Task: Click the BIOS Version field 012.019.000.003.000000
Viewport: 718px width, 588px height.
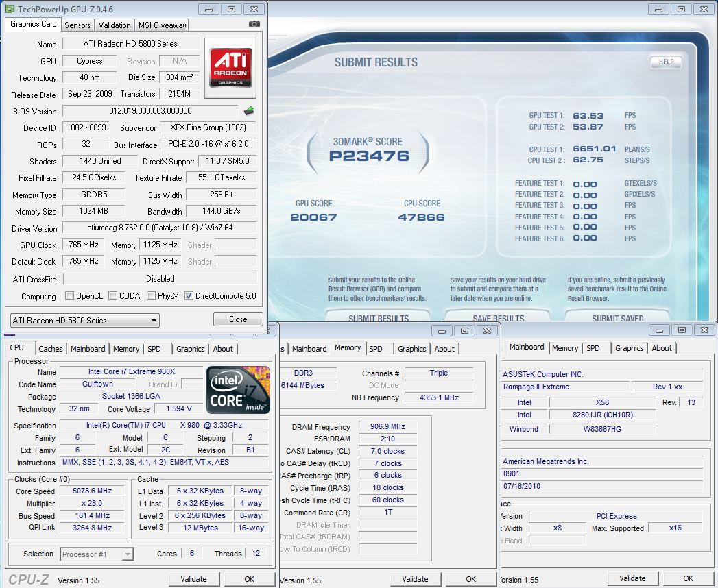Action: coord(150,111)
